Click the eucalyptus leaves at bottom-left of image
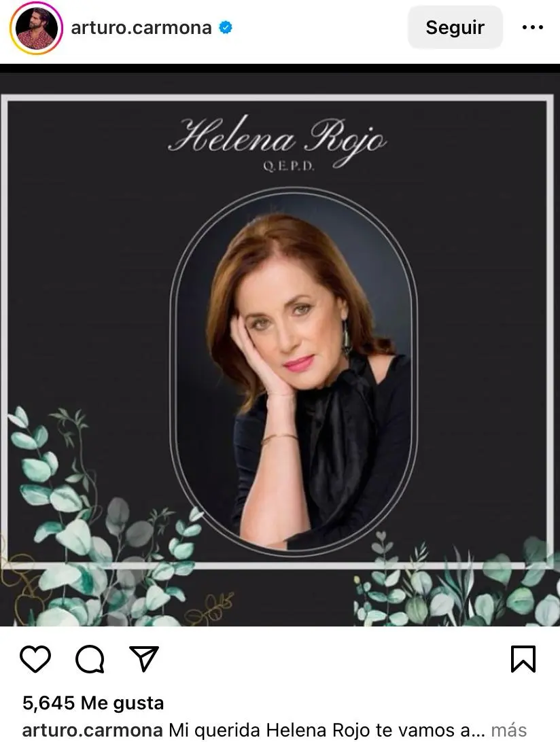Viewport: 560px width, 742px height. coord(61,530)
